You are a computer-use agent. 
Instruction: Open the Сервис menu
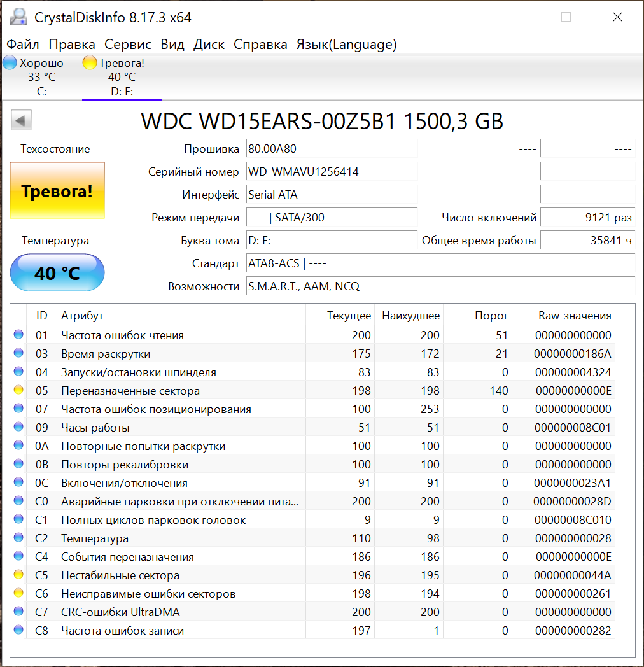pyautogui.click(x=128, y=45)
